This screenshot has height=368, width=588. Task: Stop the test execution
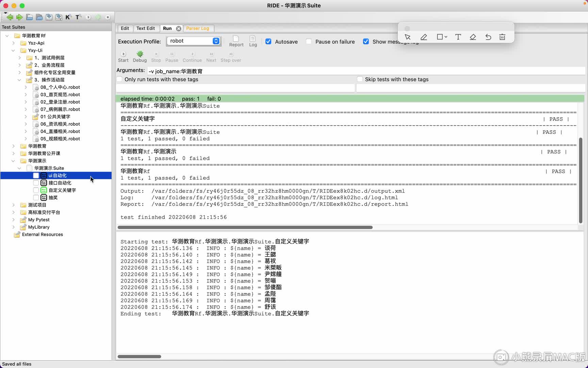click(156, 57)
